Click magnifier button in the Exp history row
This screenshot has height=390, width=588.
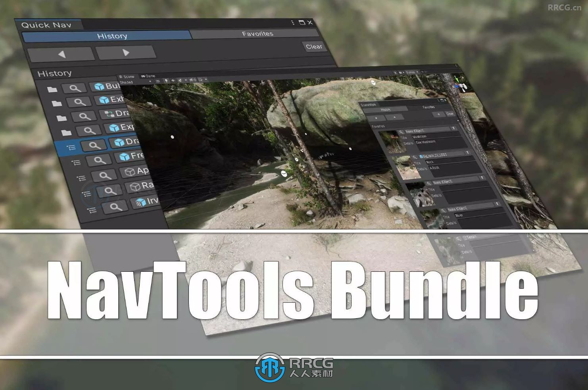pos(89,131)
